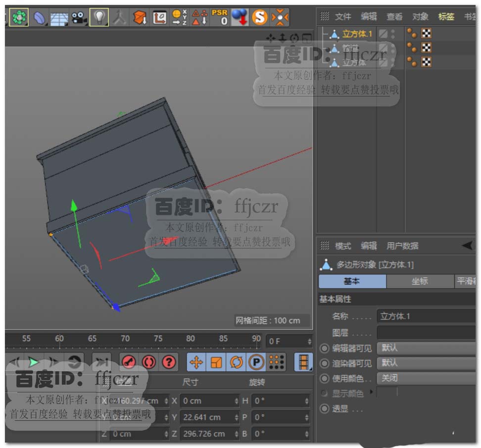481x448 pixels.
Task: Toggle 透显 animation radio circle
Action: point(324,409)
